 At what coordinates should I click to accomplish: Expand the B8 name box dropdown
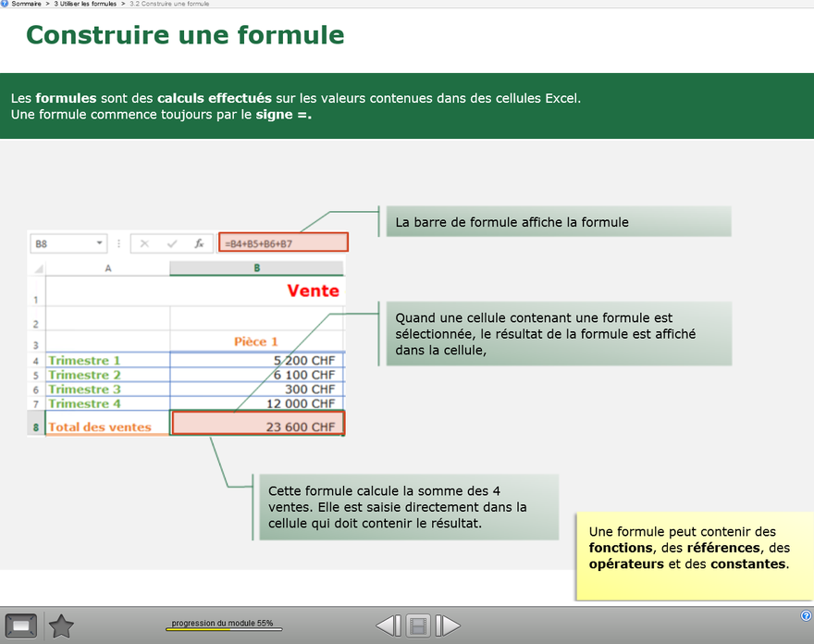99,243
